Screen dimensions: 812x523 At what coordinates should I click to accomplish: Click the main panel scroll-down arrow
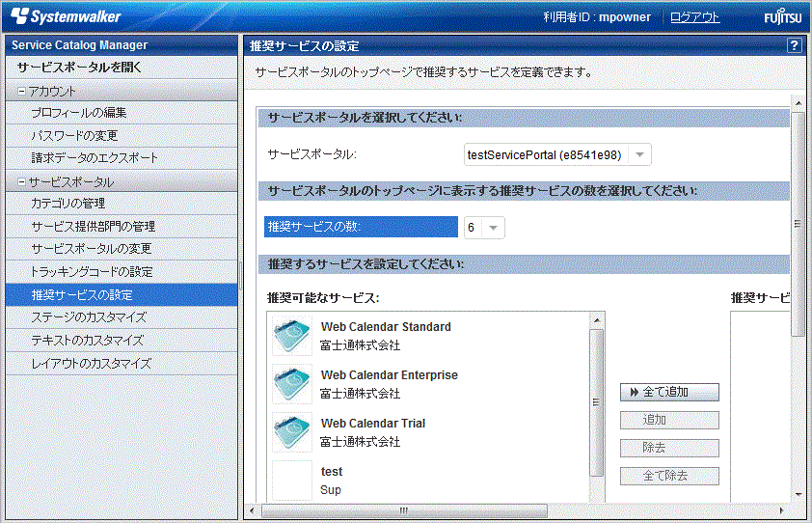798,494
